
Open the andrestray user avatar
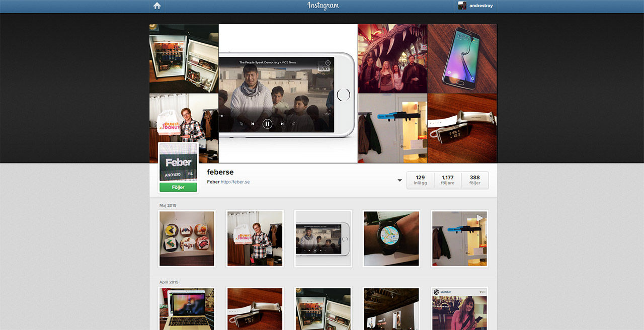tap(462, 6)
